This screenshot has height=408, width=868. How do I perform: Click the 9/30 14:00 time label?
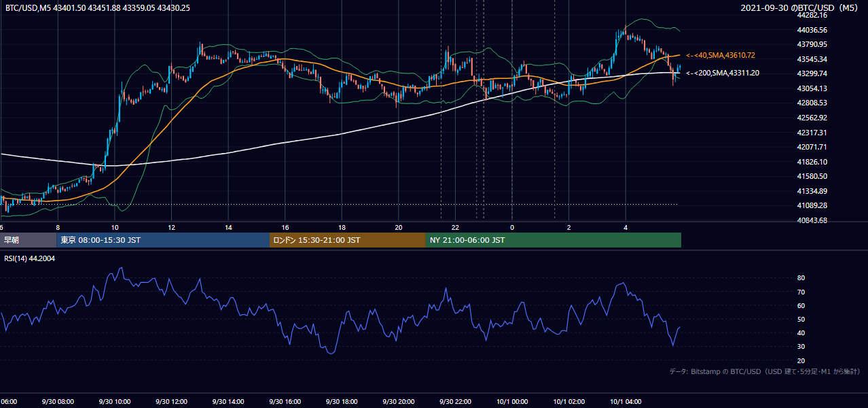(228, 402)
